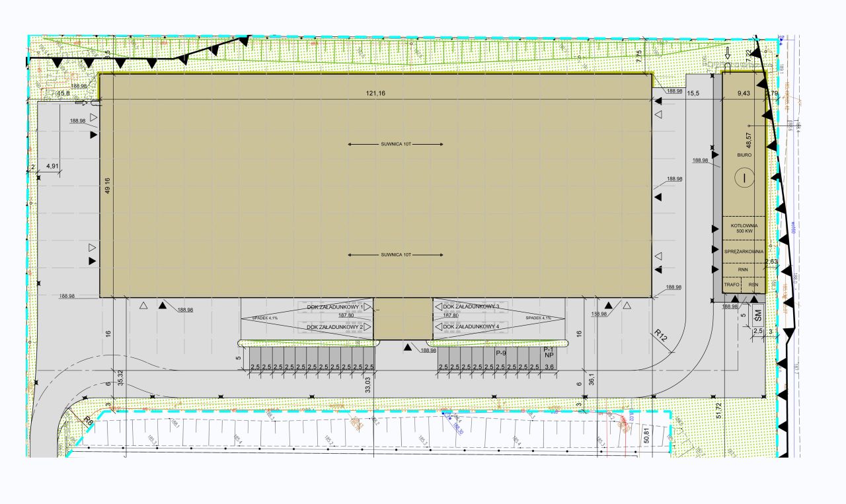This screenshot has width=846, height=504.
Task: Select the SPRĘŻARKOWNIA room label
Action: pyautogui.click(x=744, y=252)
